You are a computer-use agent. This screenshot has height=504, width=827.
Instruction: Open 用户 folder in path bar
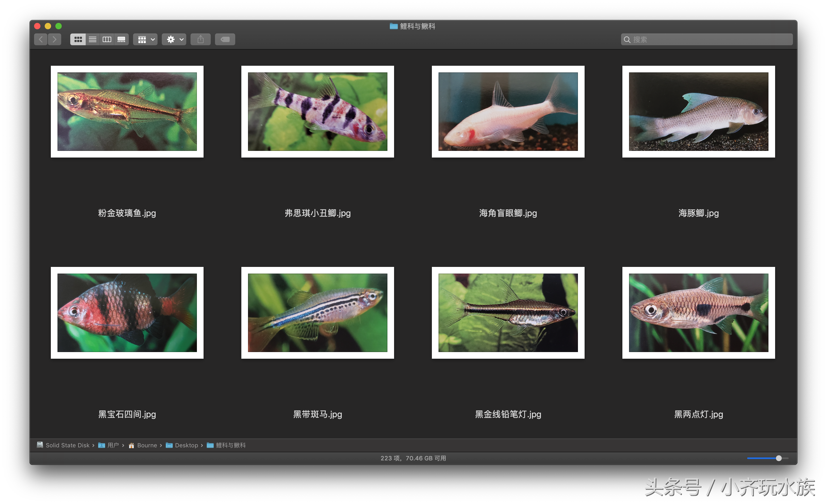(x=108, y=445)
